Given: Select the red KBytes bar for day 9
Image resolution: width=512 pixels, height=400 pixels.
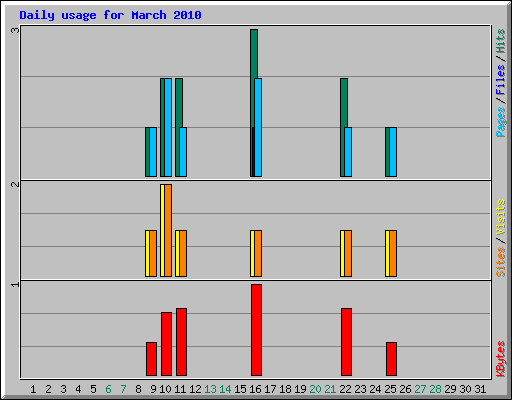Looking at the screenshot, I should 151,359.
